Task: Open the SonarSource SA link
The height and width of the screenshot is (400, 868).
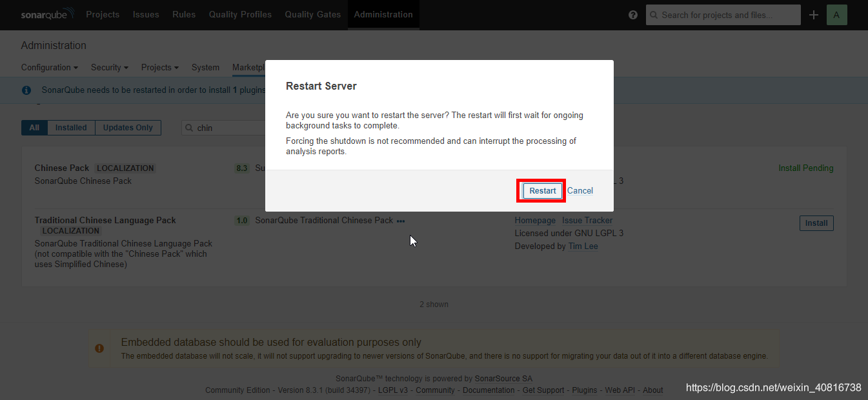Action: pos(503,379)
